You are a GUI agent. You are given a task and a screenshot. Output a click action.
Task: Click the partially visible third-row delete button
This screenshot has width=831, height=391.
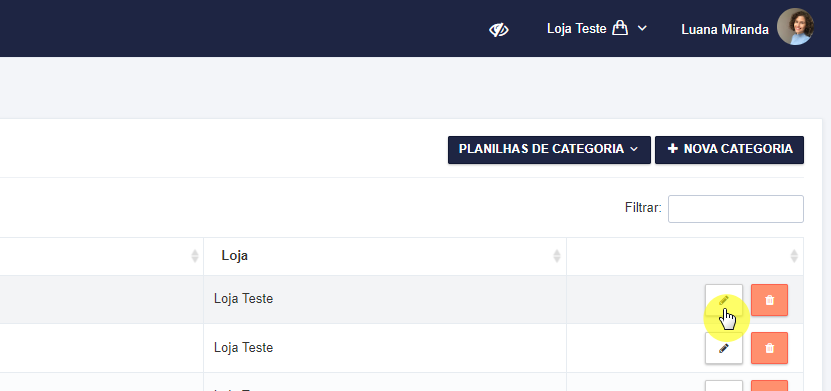point(770,386)
